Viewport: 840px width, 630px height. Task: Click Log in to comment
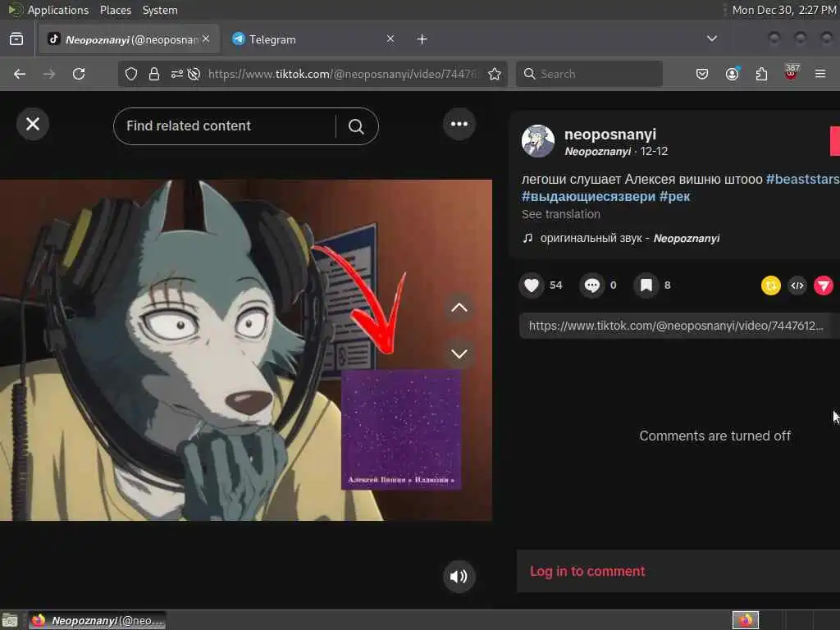pyautogui.click(x=587, y=572)
